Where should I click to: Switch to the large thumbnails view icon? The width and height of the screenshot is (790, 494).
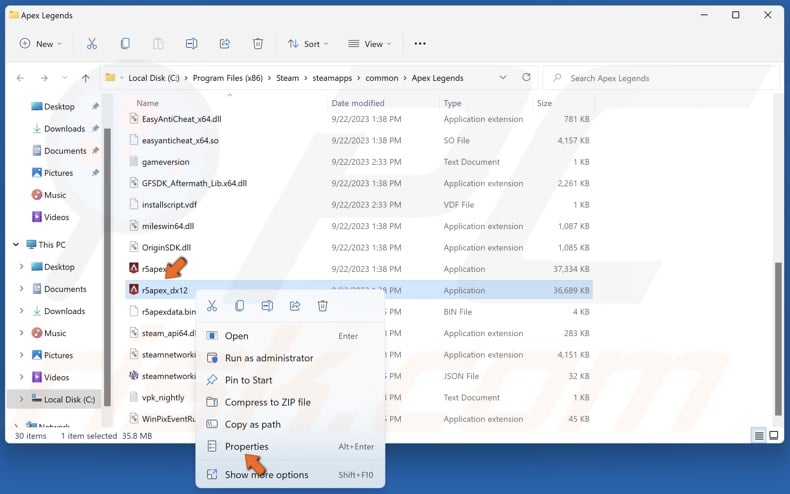(x=774, y=436)
